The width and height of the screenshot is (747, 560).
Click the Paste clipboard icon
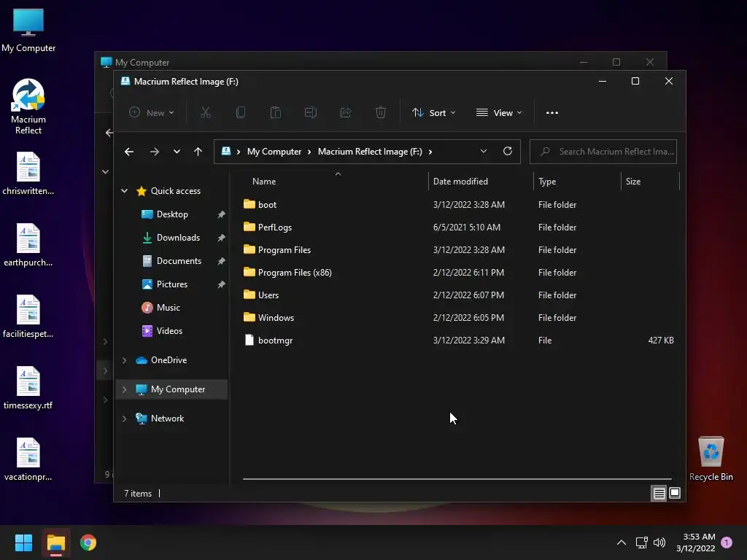click(275, 113)
